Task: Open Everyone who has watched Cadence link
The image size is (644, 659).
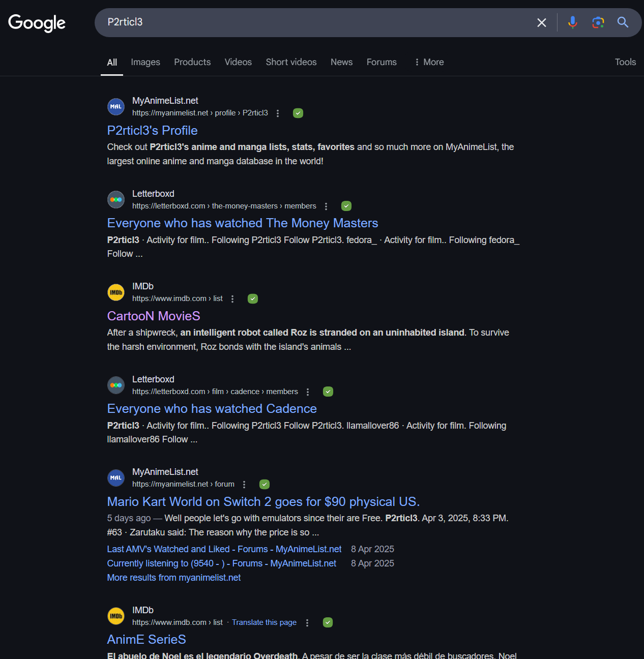Action: pos(212,409)
